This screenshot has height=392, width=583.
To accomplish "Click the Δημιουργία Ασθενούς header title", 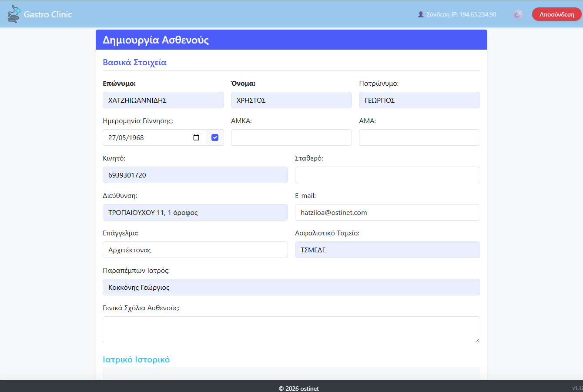I will [156, 40].
